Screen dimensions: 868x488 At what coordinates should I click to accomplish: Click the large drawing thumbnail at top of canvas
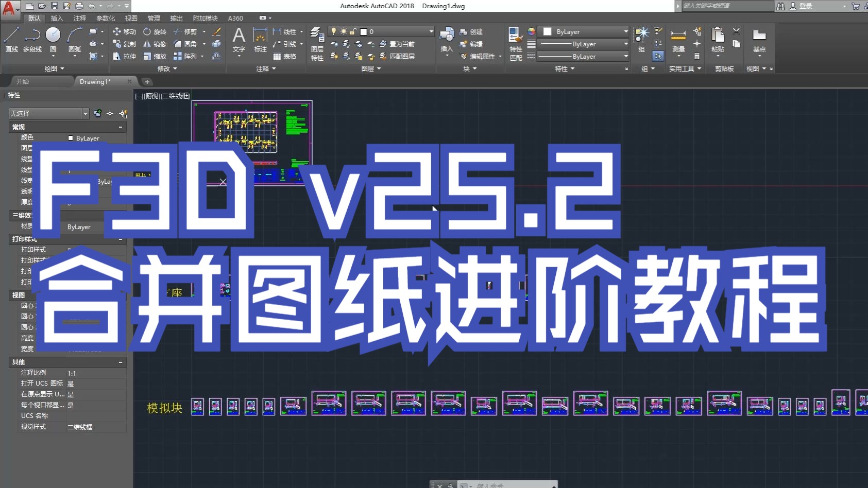click(x=252, y=142)
